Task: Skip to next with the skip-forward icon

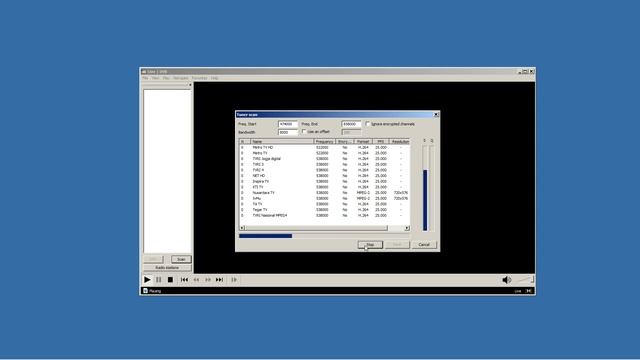Action: [x=220, y=280]
